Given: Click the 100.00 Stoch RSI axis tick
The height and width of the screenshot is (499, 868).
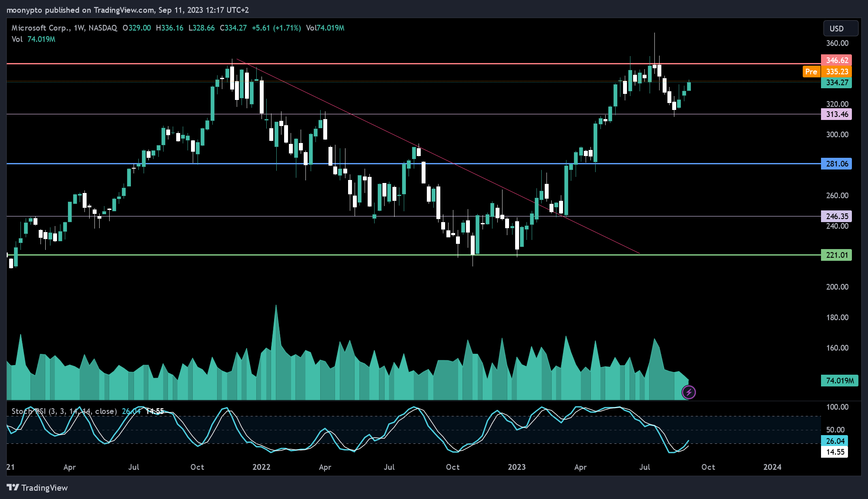Looking at the screenshot, I should click(x=837, y=407).
